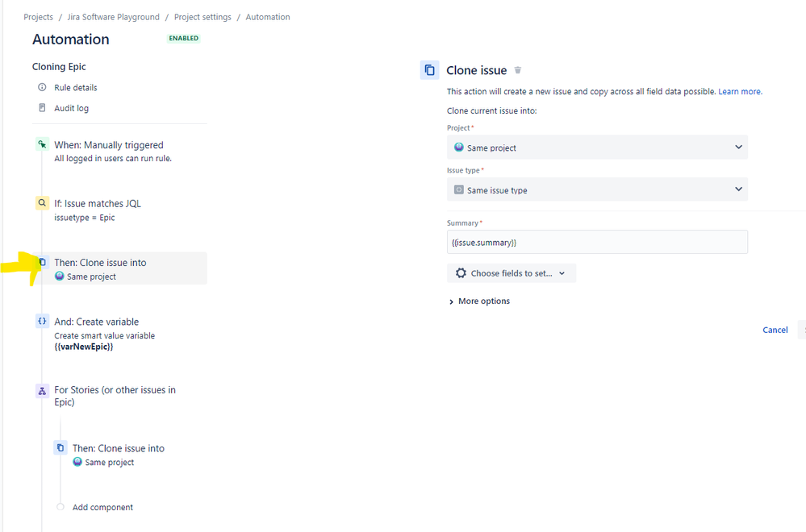
Task: Open the Issue type dropdown
Action: coord(597,189)
